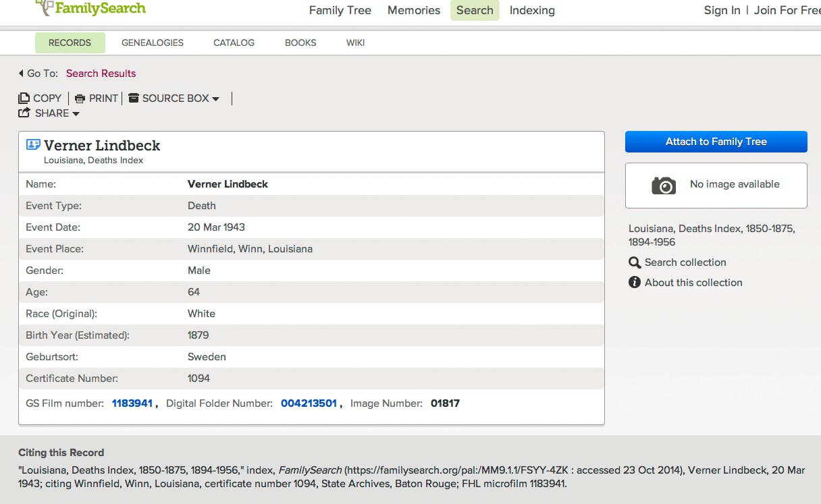821x504 pixels.
Task: Click the info icon by About this collection
Action: pos(635,283)
